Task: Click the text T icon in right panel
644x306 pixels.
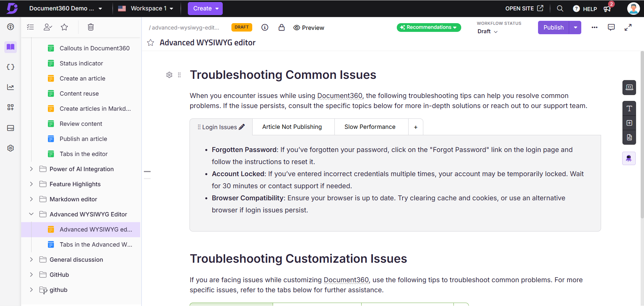Action: [x=629, y=108]
